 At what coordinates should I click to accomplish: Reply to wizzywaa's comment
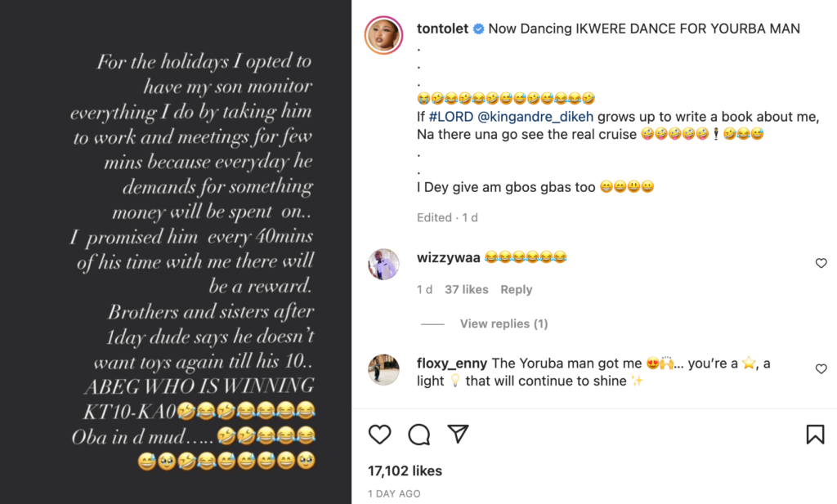pos(516,290)
